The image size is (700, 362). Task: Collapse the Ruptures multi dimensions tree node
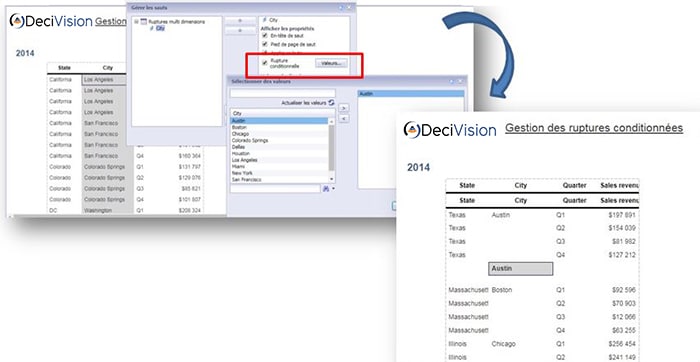tap(136, 21)
